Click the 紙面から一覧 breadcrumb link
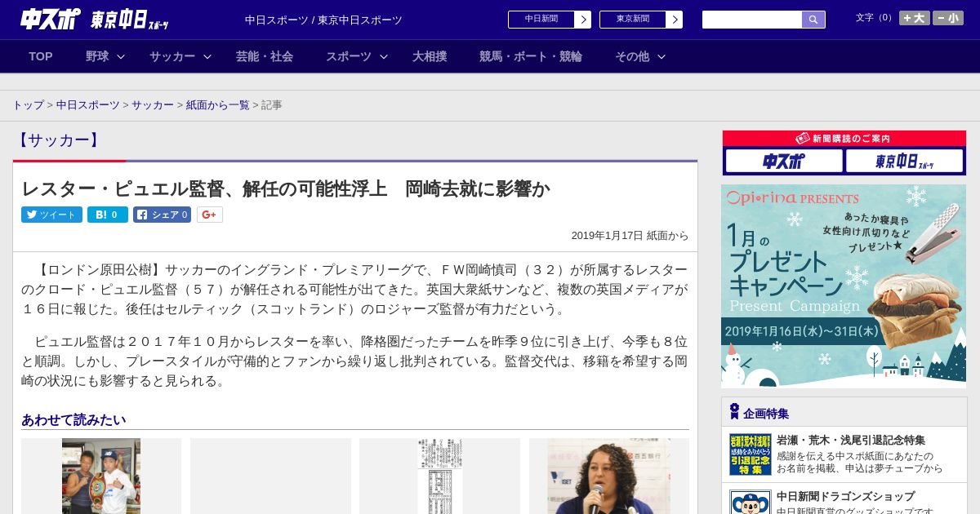Image resolution: width=980 pixels, height=514 pixels. click(218, 105)
